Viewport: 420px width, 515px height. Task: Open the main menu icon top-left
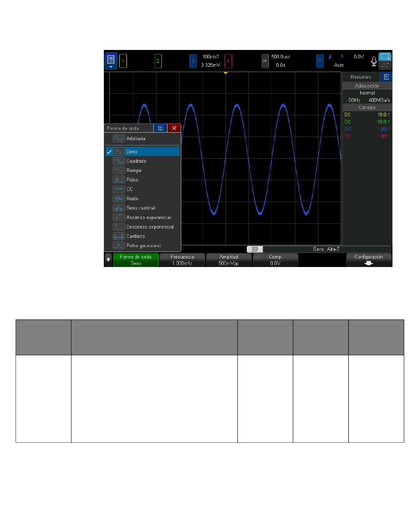coord(111,61)
